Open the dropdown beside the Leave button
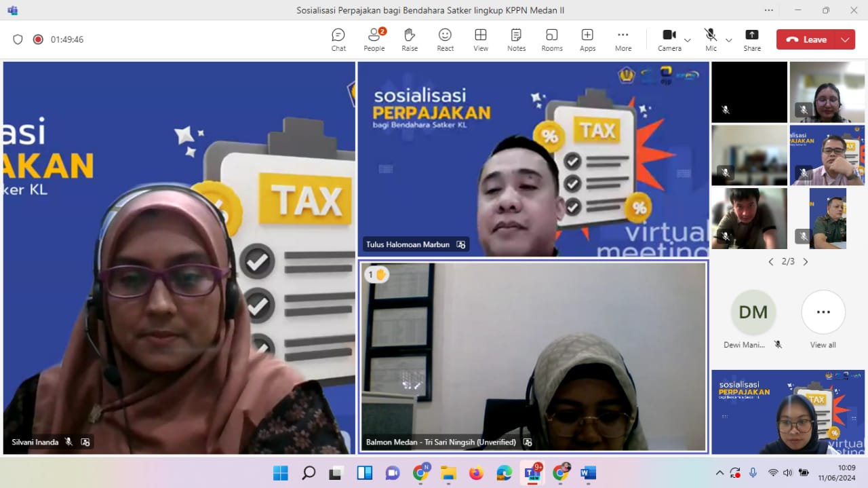Image resolution: width=868 pixels, height=488 pixels. pos(845,39)
